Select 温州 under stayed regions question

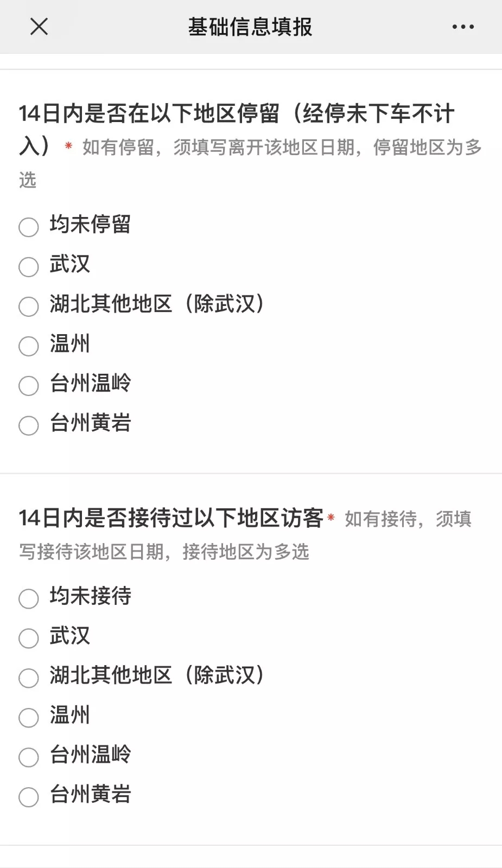click(x=29, y=346)
